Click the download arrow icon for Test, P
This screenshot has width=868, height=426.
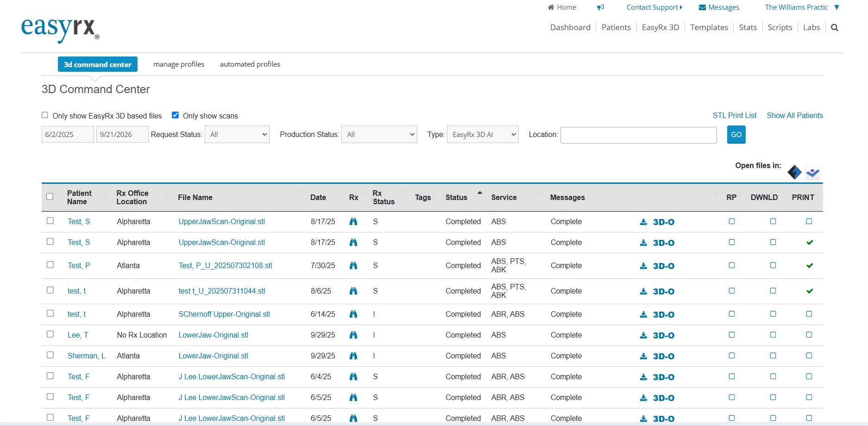click(643, 266)
